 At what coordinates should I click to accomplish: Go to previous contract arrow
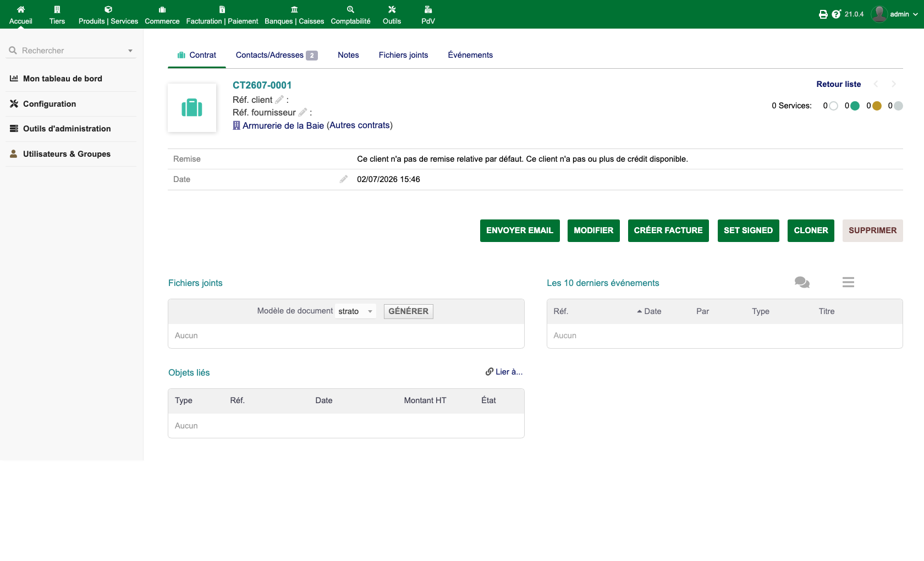pyautogui.click(x=876, y=84)
